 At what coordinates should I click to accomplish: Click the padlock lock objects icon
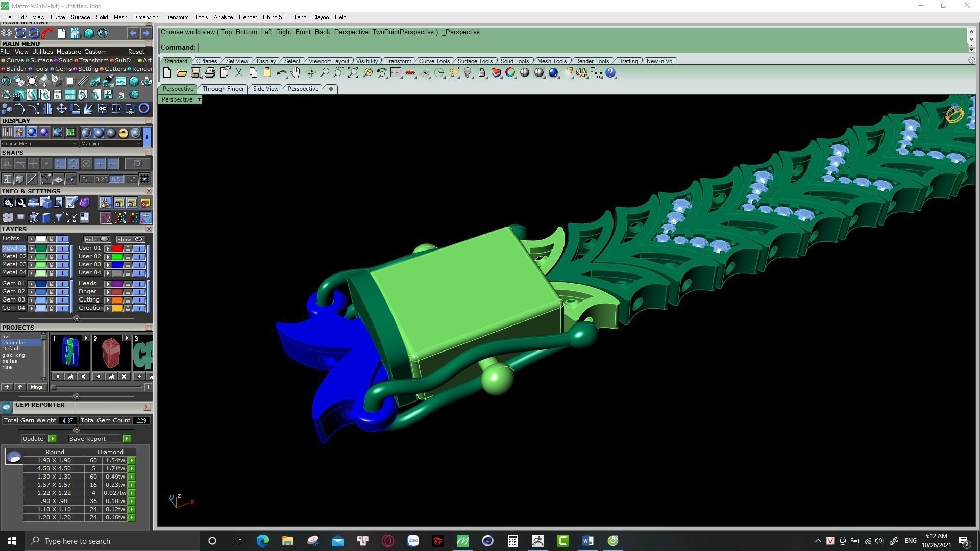pos(481,73)
